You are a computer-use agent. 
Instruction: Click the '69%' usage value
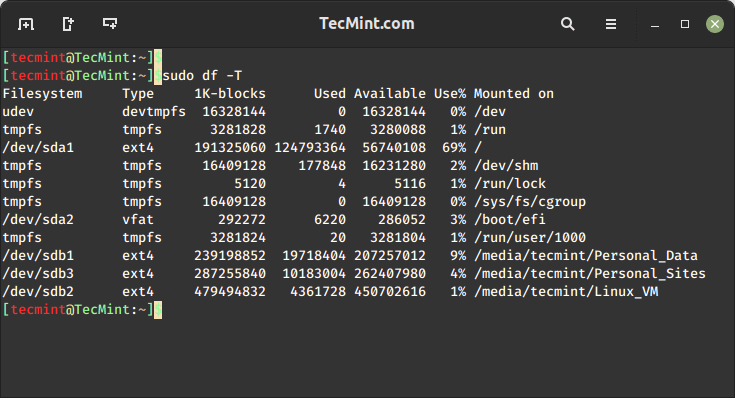(x=454, y=148)
